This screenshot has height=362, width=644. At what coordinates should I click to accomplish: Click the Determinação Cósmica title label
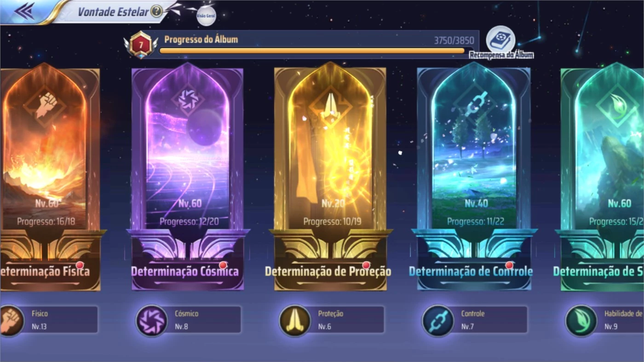(185, 271)
